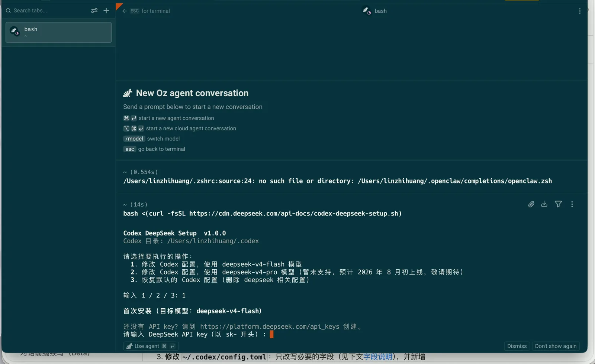Go back to terminal with the arrow icon
This screenshot has height=364, width=595.
click(125, 11)
